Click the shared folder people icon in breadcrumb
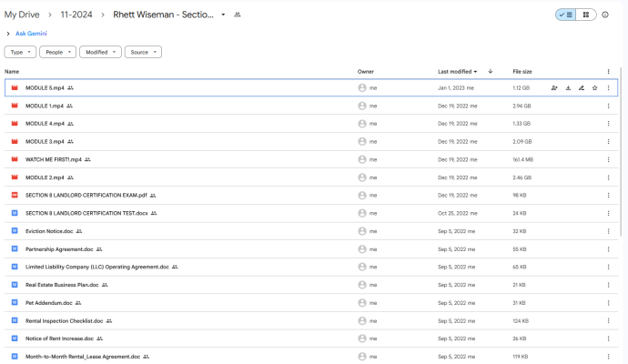The height and width of the screenshot is (364, 628). (x=238, y=15)
